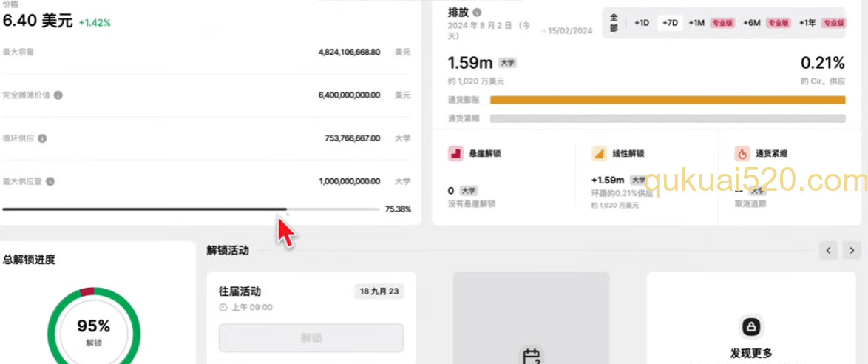868x364 pixels.
Task: Click the 0.21% circulating supply figure
Action: [823, 63]
